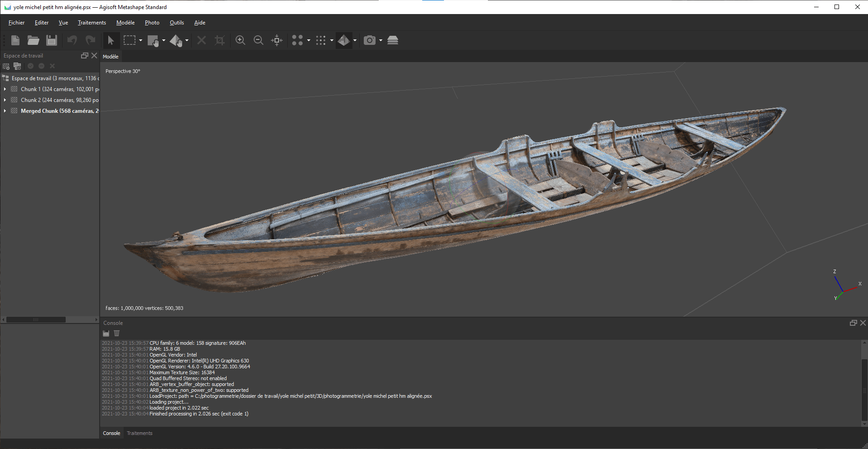868x449 pixels.
Task: Open the Outils menu
Action: [177, 23]
